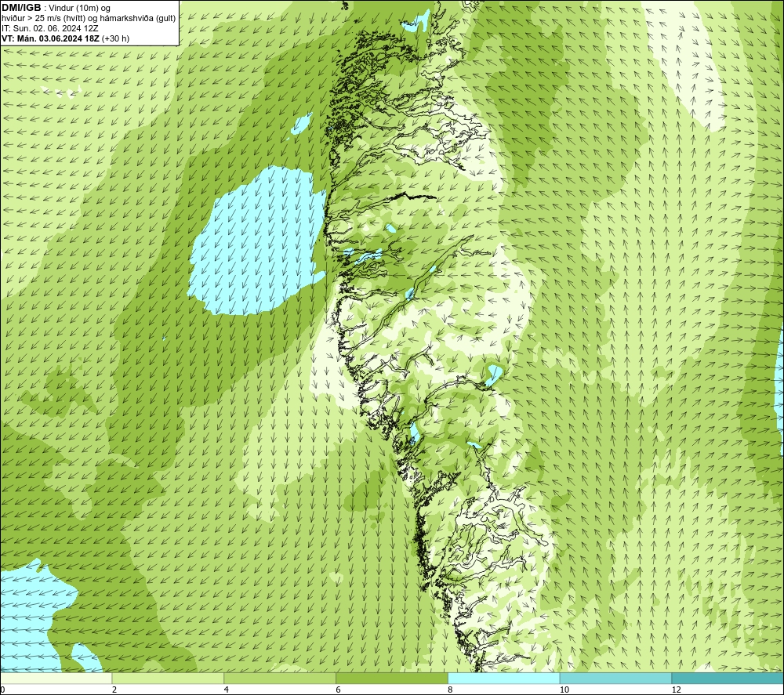
Task: Click the 10–12 m/s teal swatch
Action: pos(616,679)
